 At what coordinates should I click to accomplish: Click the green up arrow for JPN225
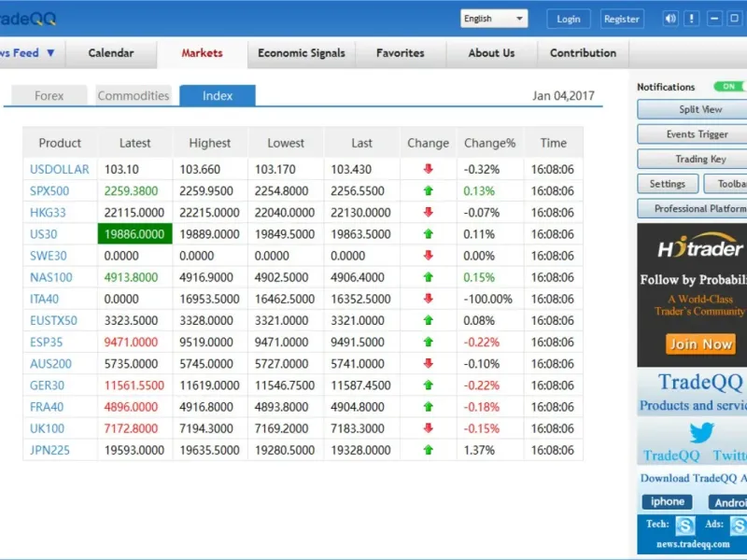(x=429, y=450)
